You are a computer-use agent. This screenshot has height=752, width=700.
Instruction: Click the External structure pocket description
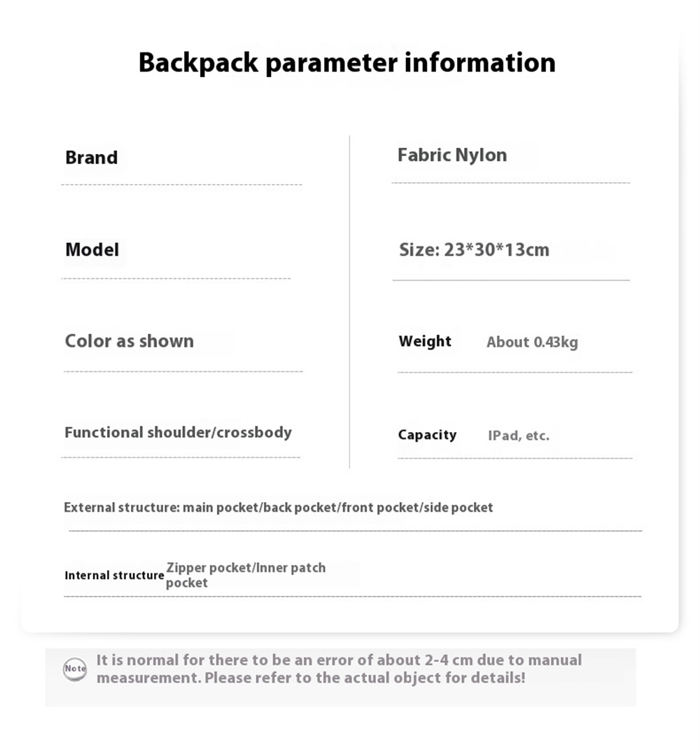[x=278, y=508]
